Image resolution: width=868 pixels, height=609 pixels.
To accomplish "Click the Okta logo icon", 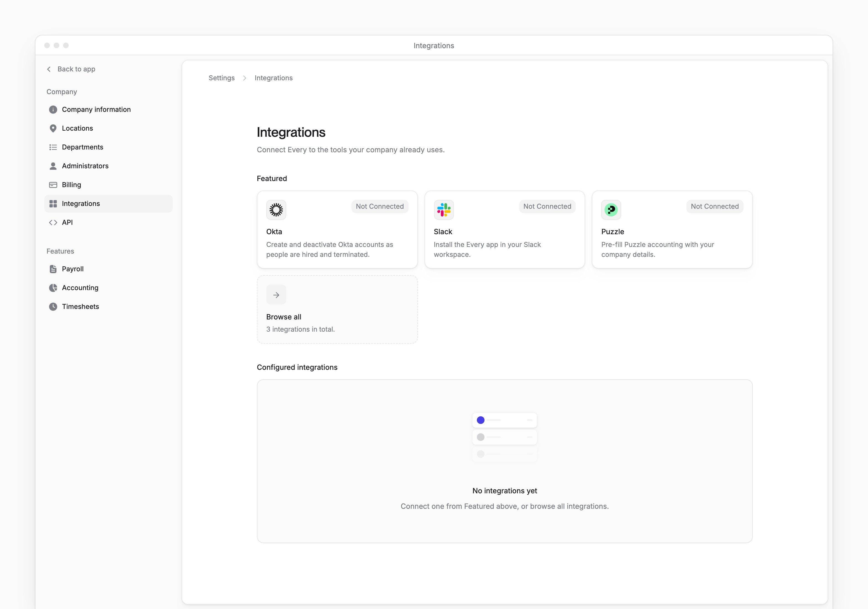I will coord(276,210).
